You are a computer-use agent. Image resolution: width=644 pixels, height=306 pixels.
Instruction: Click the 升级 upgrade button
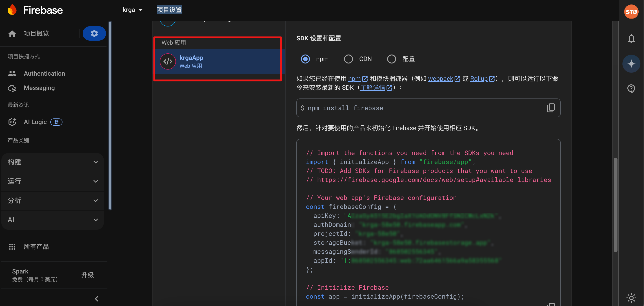point(87,275)
